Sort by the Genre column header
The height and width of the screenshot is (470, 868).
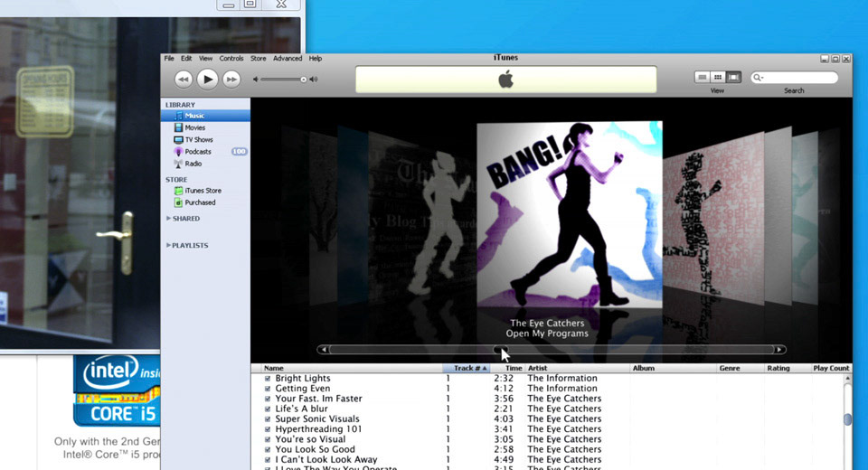pos(741,368)
